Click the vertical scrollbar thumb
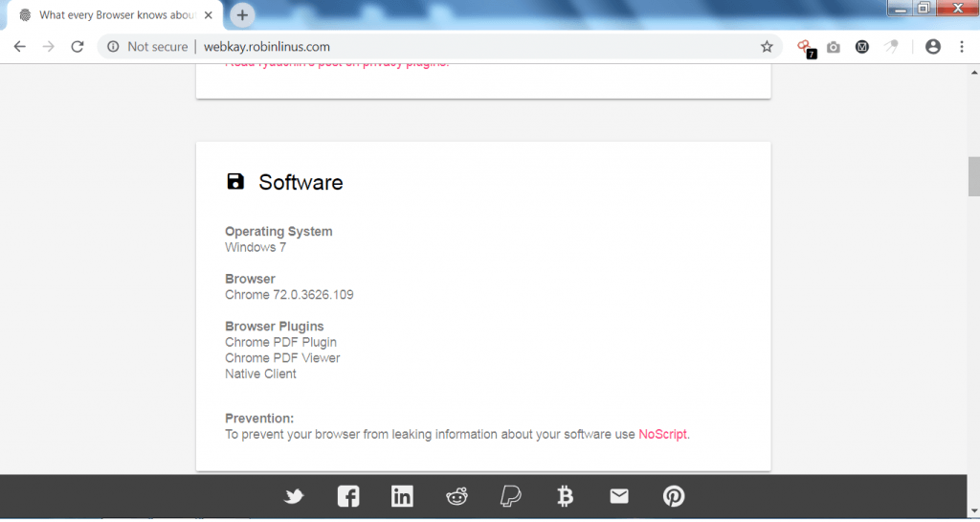The image size is (980, 522). coord(973,176)
